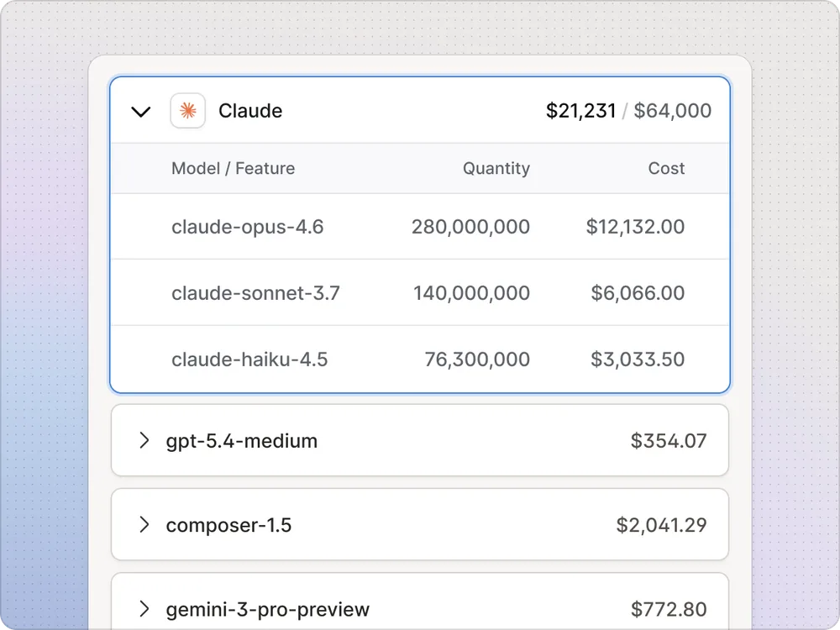
Task: Expand the composer-1.5 row chevron
Action: point(144,524)
